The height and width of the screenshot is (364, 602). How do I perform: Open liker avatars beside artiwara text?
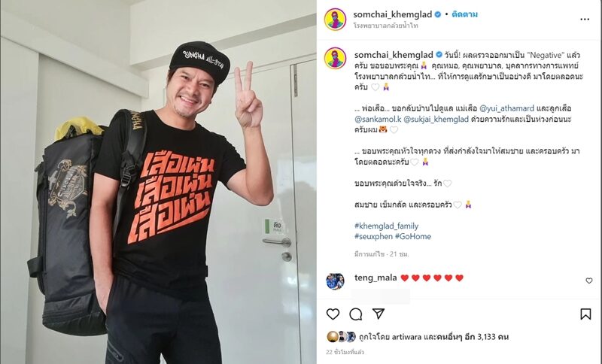pos(342,337)
